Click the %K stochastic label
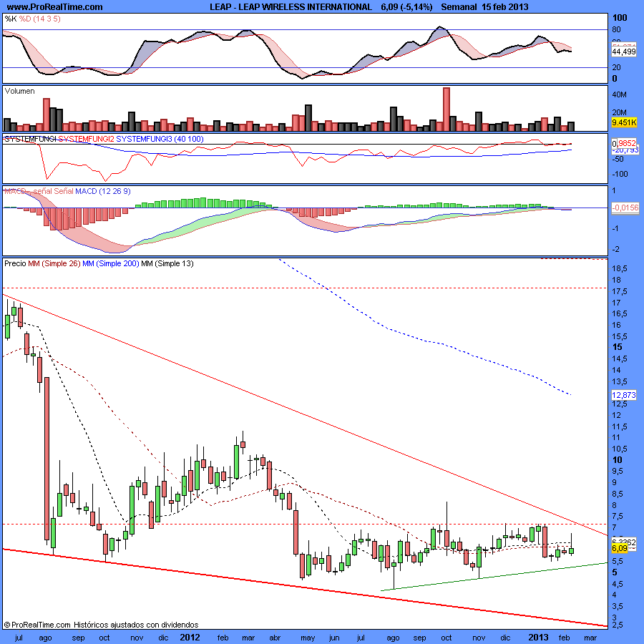Screen dimensions: 644x644 click(10, 19)
